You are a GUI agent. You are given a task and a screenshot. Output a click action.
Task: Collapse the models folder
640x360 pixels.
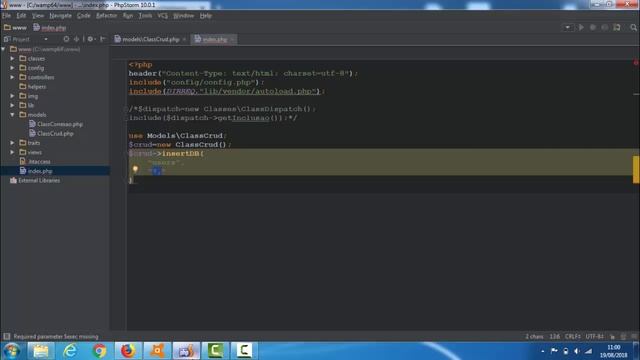12,115
